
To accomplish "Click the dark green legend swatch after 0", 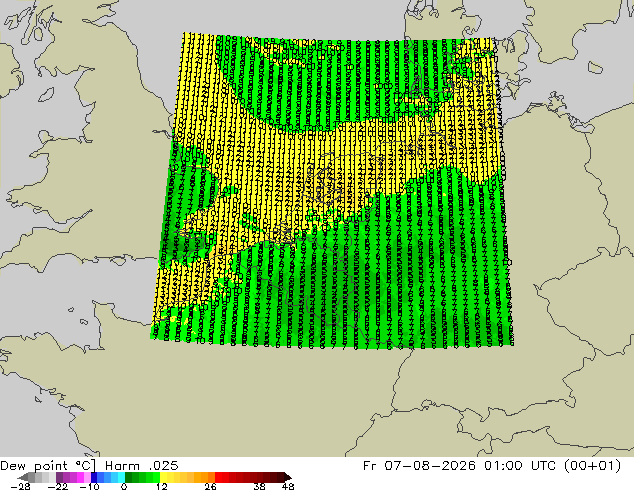I will [x=129, y=477].
